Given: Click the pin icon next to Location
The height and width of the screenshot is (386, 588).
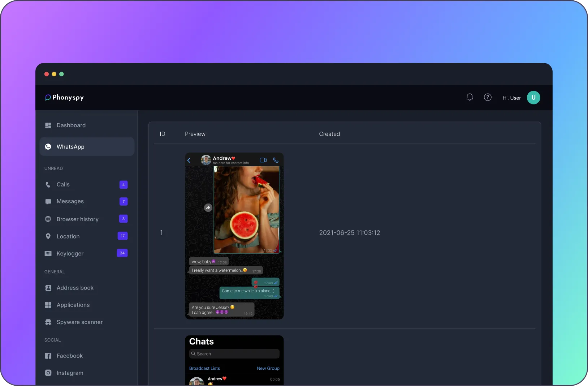Looking at the screenshot, I should pos(48,236).
